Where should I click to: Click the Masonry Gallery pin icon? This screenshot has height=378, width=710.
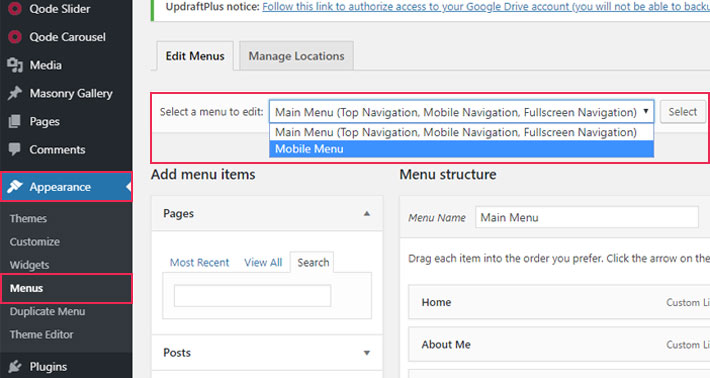(15, 93)
